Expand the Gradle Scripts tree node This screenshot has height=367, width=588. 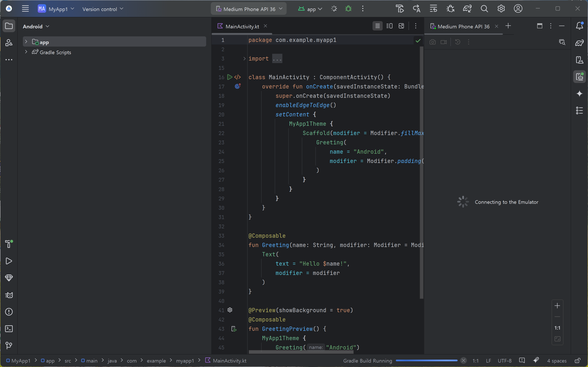pos(26,52)
